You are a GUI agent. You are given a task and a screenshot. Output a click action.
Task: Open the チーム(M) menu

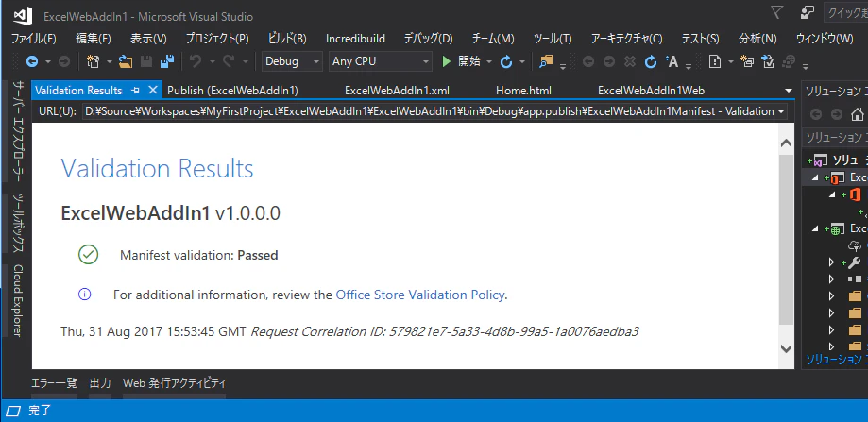(493, 39)
